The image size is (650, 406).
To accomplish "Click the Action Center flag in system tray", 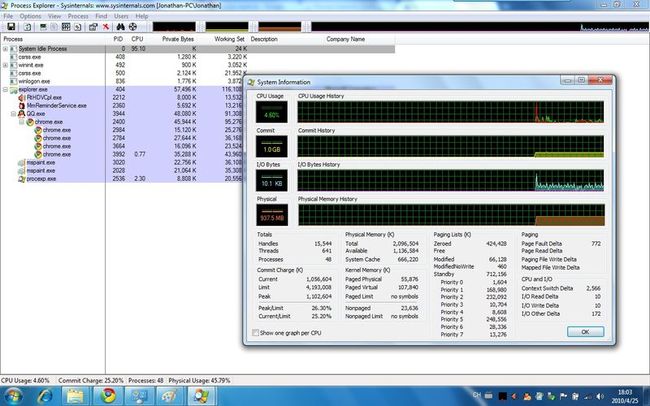I will click(563, 396).
